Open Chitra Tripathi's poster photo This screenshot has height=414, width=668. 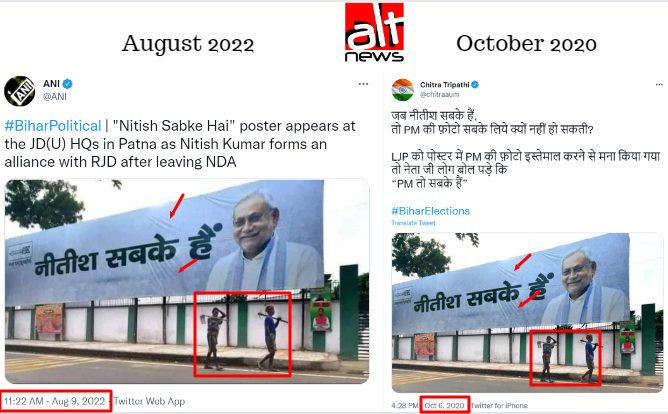click(527, 313)
